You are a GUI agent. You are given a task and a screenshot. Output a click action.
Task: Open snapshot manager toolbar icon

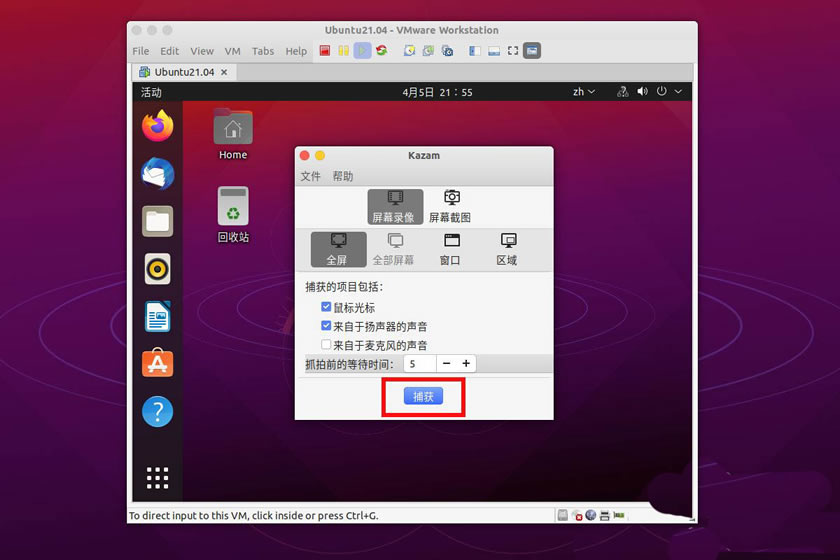click(447, 50)
